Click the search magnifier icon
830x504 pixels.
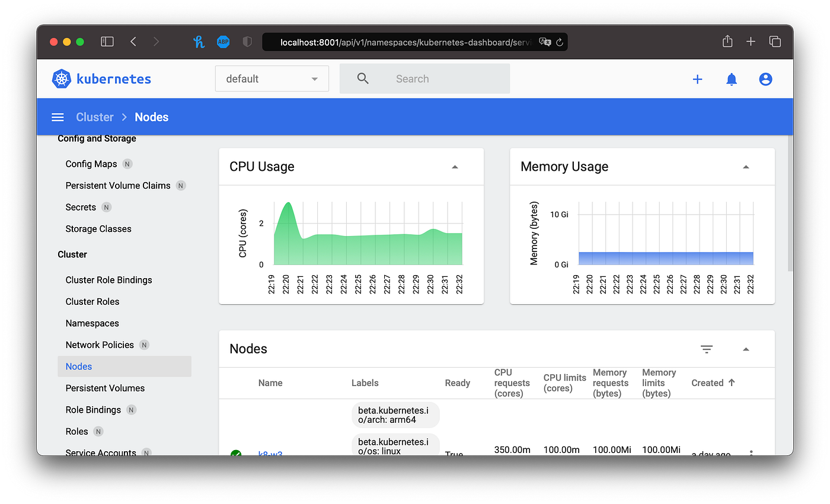(x=363, y=78)
